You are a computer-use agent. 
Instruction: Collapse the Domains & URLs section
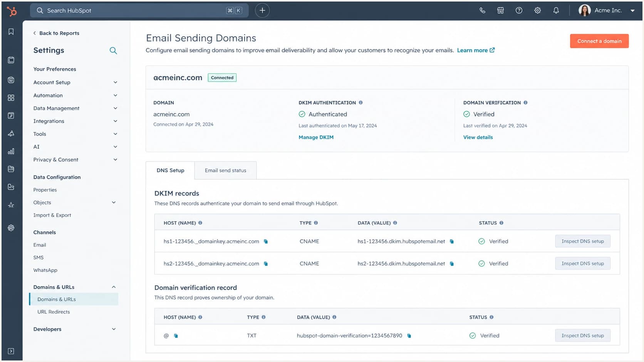click(x=75, y=287)
